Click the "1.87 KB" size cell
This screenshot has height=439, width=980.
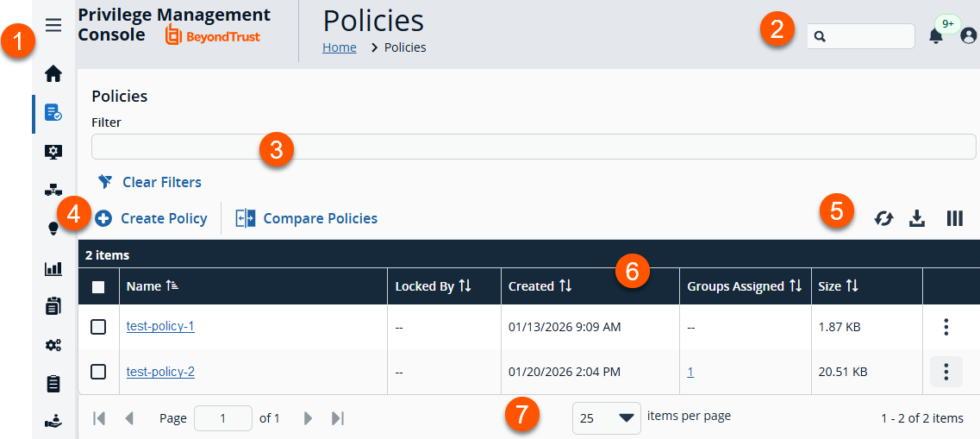coord(839,326)
